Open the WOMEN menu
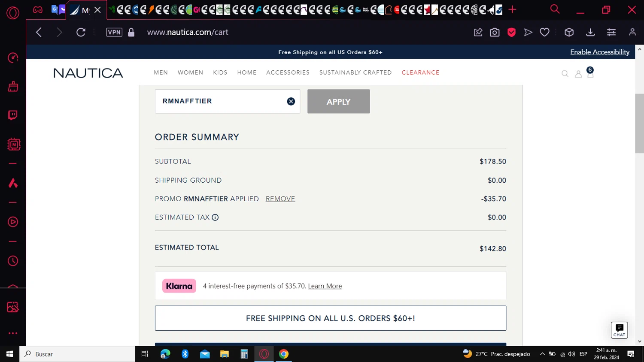 190,72
